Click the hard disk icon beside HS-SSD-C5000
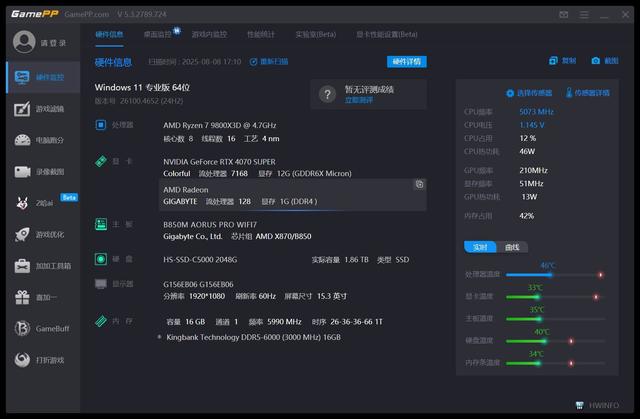The width and height of the screenshot is (640, 419). pyautogui.click(x=101, y=259)
